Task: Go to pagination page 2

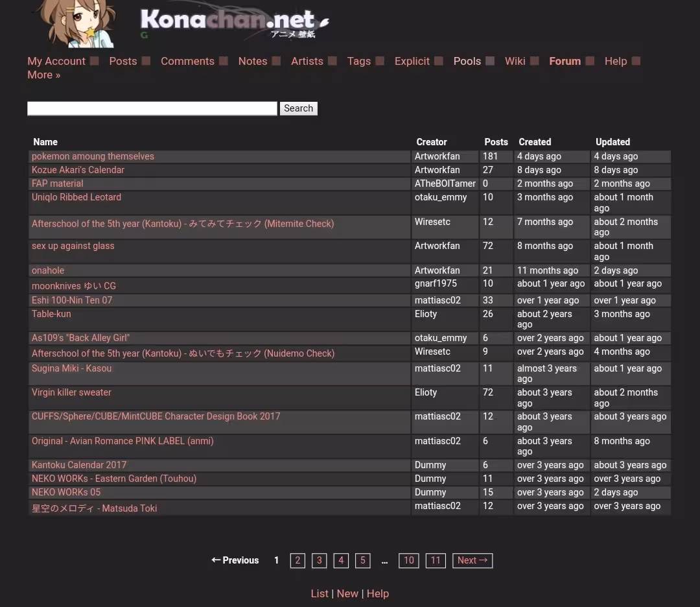Action: click(297, 560)
